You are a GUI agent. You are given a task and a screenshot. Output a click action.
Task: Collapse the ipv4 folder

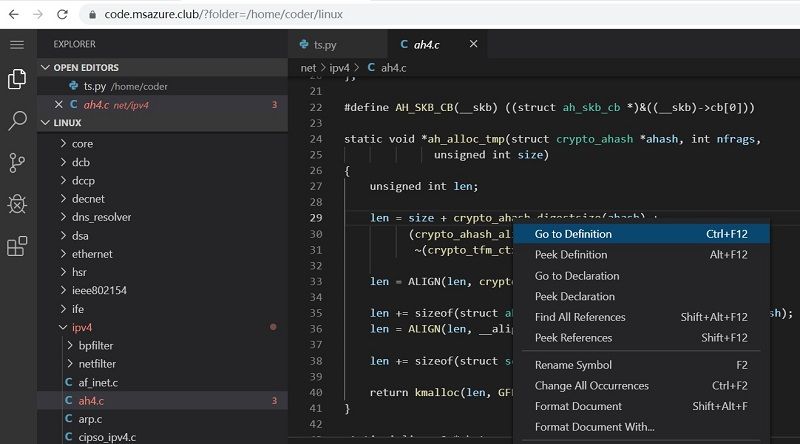[x=63, y=327]
